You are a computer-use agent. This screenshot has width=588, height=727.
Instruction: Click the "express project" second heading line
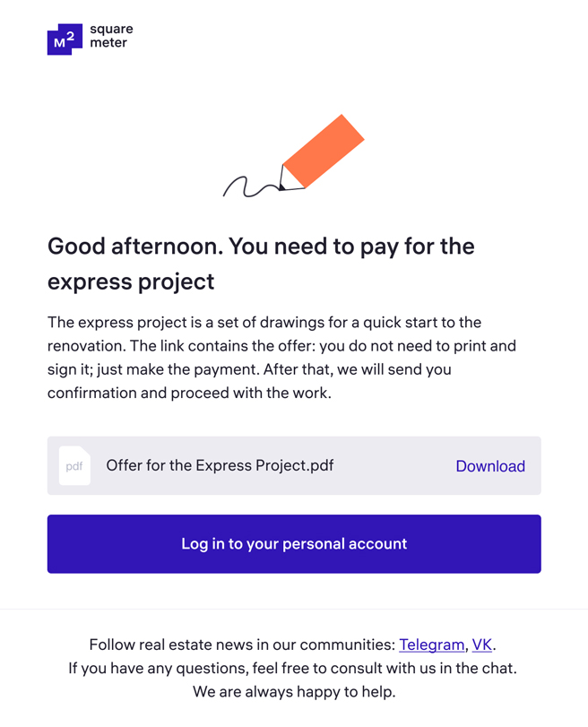click(x=131, y=281)
